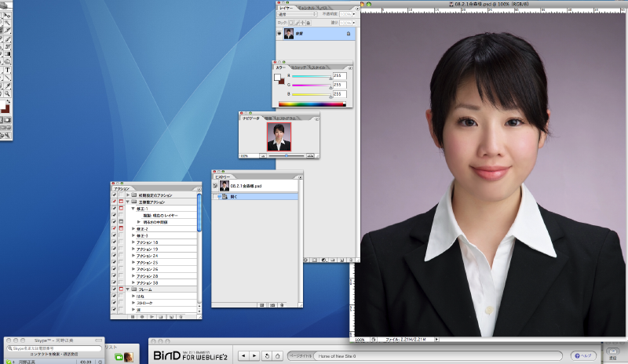Click the lock position icon in Layers
Image resolution: width=628 pixels, height=364 pixels.
[x=302, y=23]
